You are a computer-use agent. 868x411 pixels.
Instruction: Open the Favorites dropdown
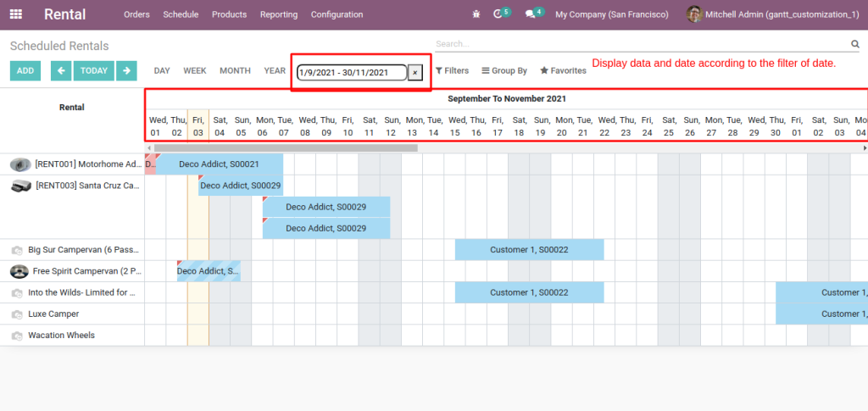tap(563, 71)
